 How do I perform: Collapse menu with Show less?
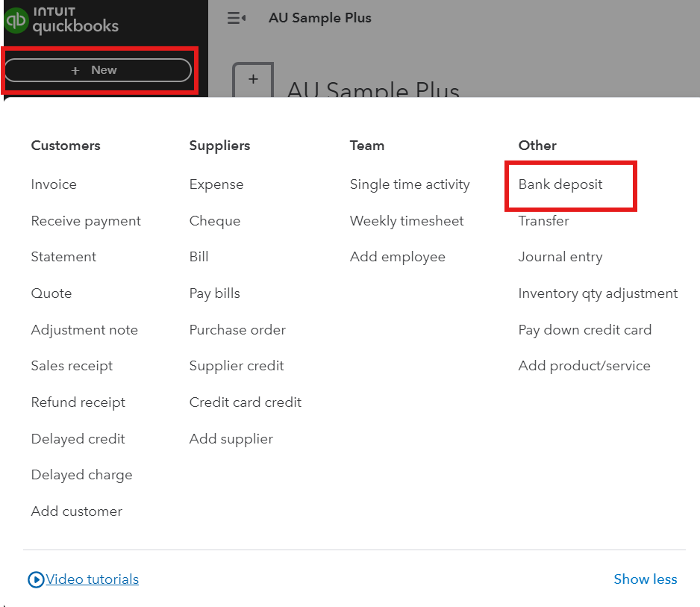coord(645,579)
